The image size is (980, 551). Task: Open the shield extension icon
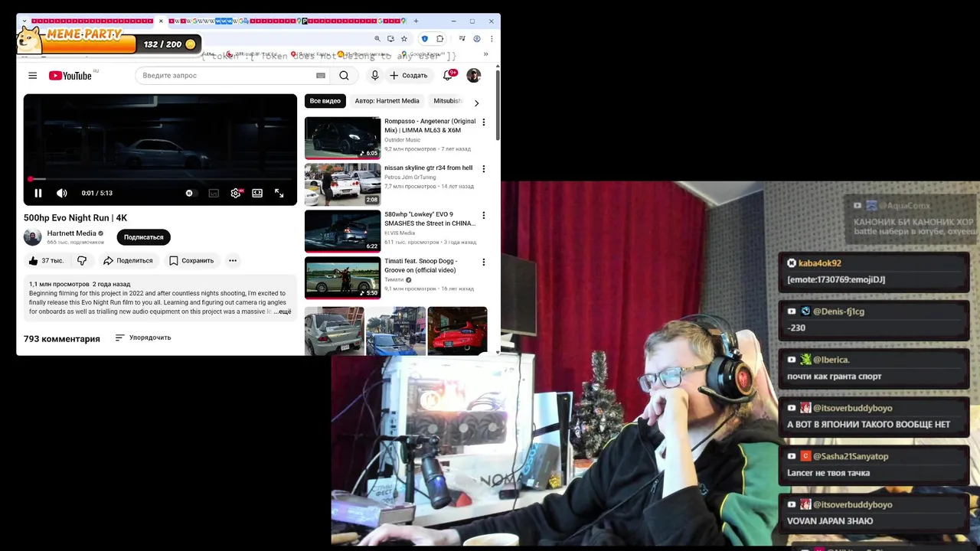point(425,38)
